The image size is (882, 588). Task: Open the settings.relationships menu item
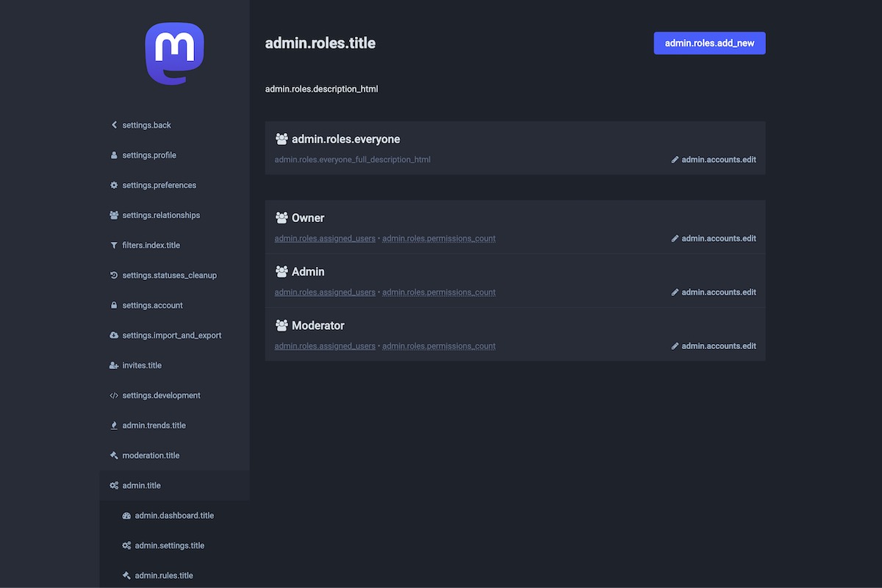tap(160, 215)
